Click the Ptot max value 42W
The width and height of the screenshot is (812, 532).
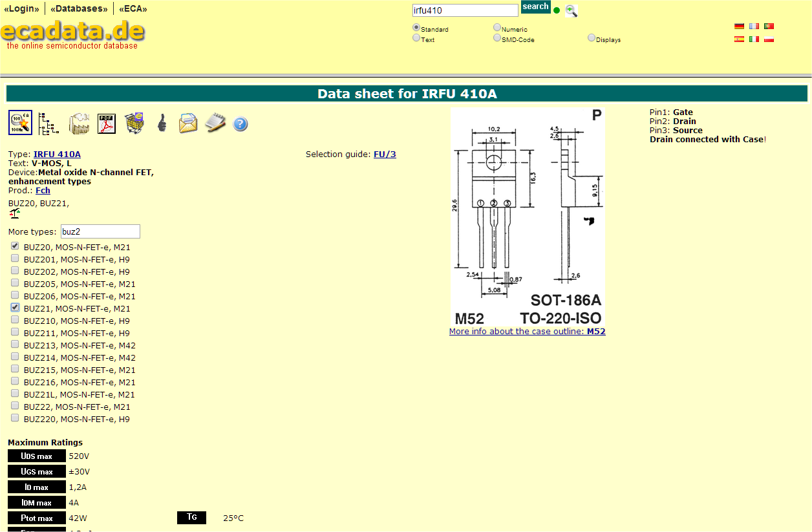coord(78,518)
